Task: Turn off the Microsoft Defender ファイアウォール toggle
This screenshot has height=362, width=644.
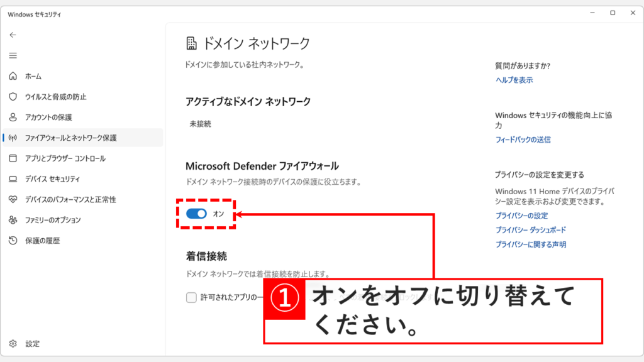Action: tap(197, 214)
